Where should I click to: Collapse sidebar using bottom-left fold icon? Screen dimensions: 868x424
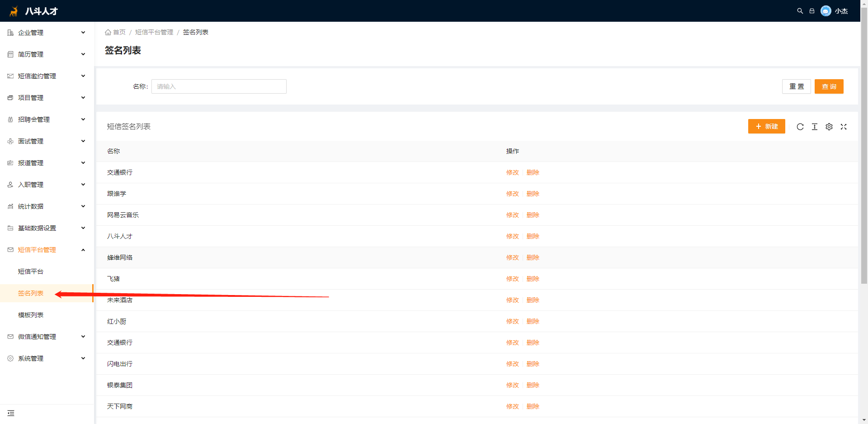click(11, 413)
